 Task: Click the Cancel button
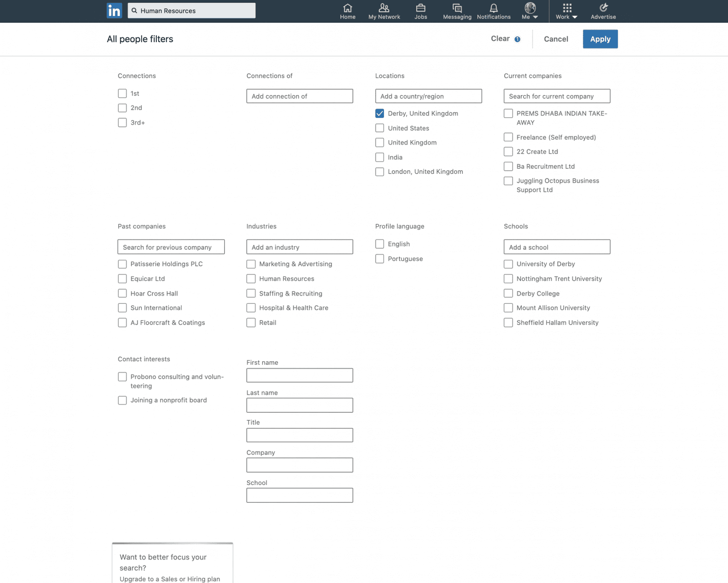(556, 39)
